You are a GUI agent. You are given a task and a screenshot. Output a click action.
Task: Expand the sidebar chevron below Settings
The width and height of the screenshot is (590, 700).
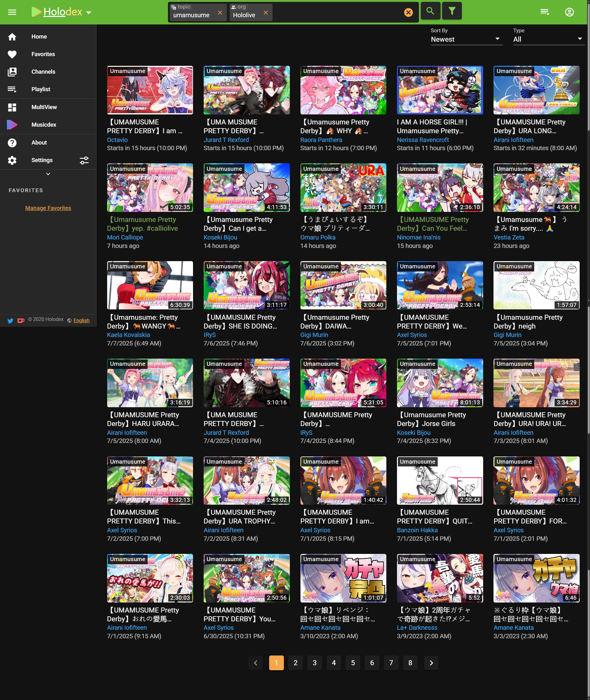click(48, 174)
